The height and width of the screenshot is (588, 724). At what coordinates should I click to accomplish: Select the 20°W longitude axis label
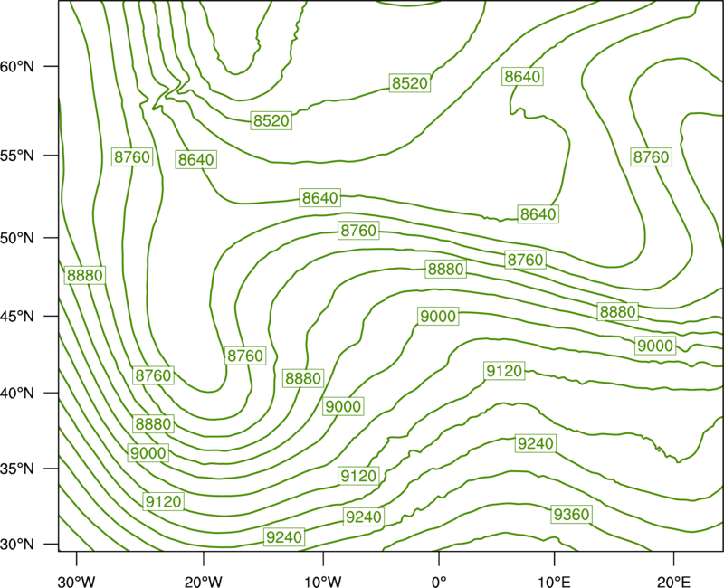point(203,582)
